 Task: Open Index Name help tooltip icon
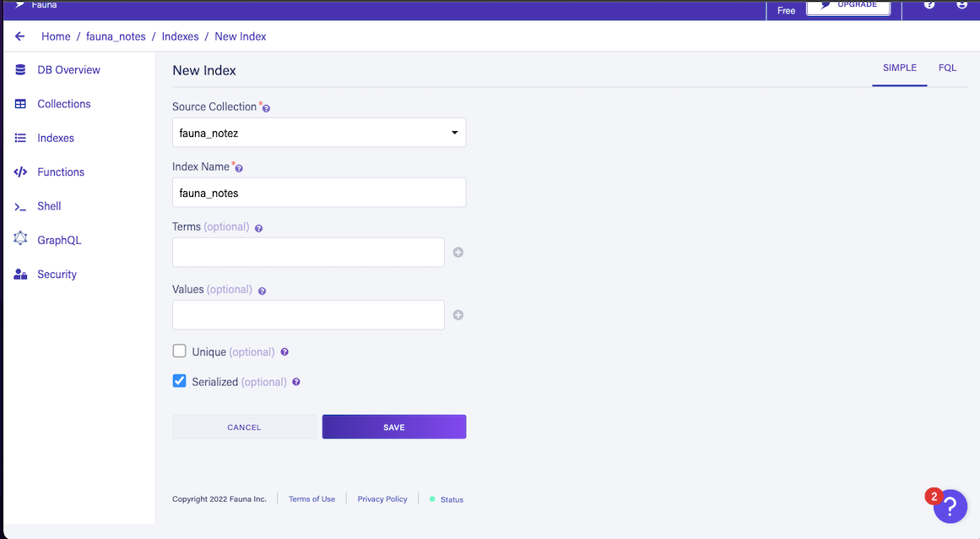239,168
